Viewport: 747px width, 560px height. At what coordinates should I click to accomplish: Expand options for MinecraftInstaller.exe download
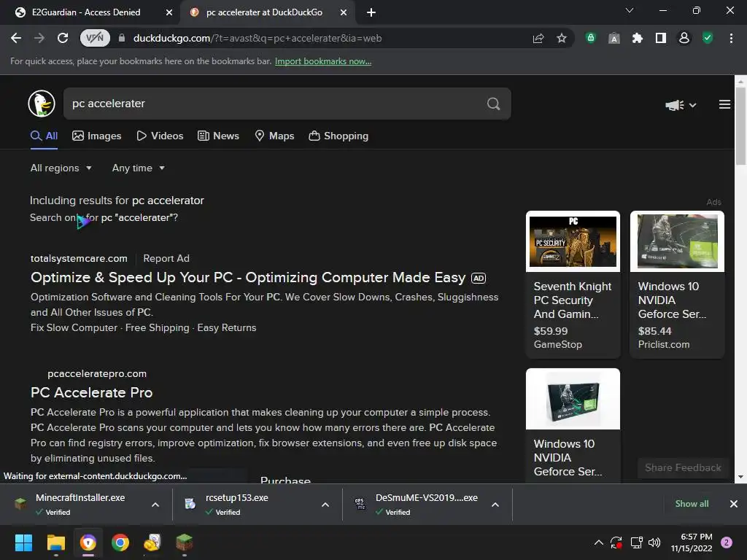[155, 505]
